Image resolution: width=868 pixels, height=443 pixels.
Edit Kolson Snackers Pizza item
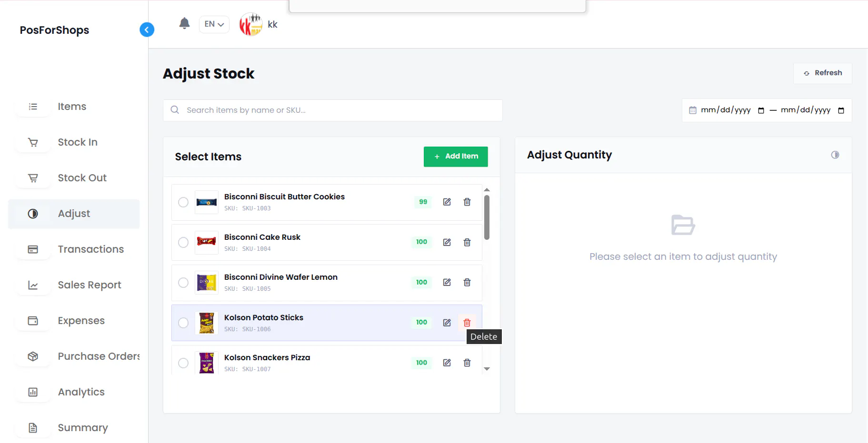pyautogui.click(x=447, y=363)
